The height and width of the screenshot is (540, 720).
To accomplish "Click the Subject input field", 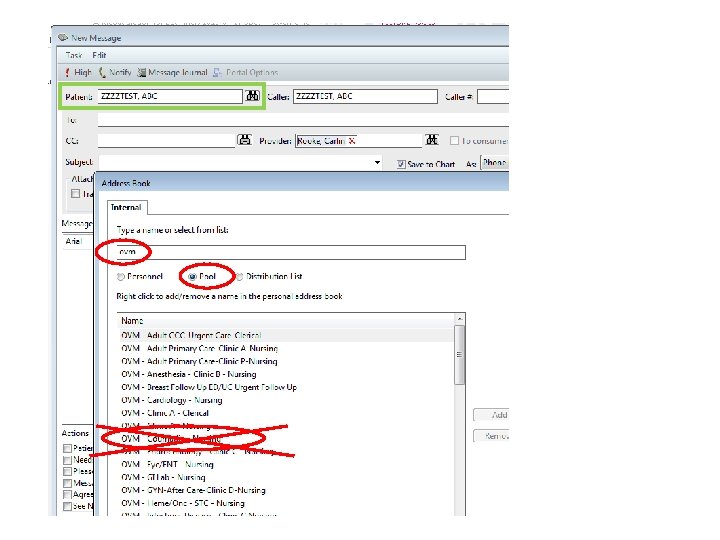I will click(x=241, y=163).
